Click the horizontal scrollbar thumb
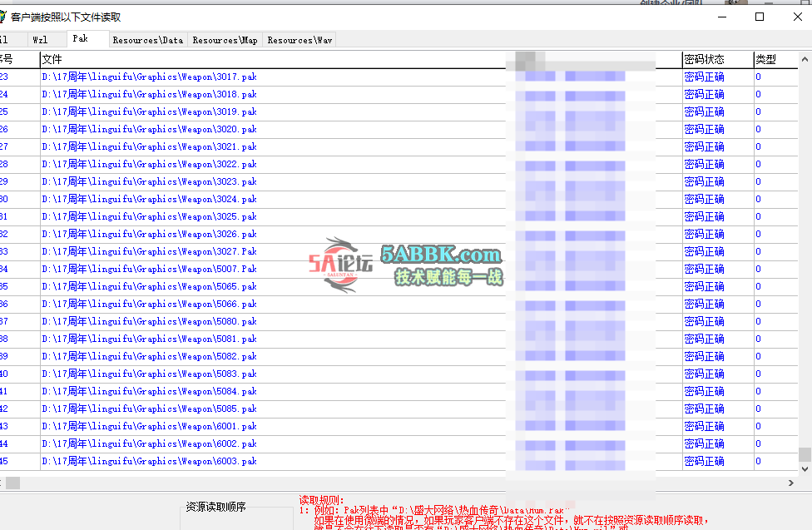 13,483
